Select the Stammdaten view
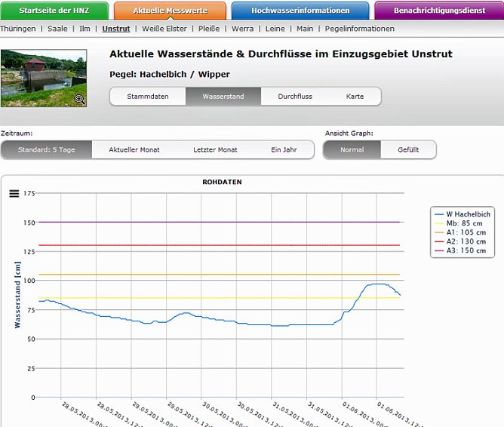Viewport: 504px width, 427px height. pos(147,97)
